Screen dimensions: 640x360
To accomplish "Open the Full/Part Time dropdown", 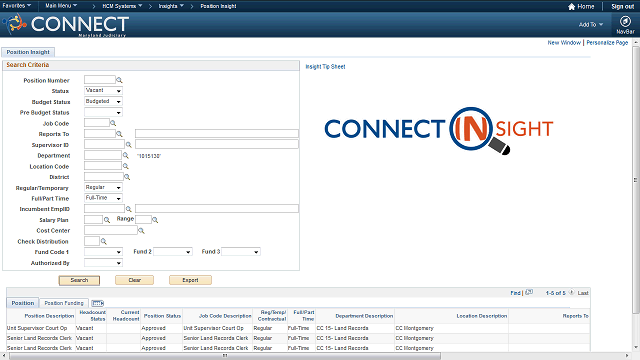I will 103,198.
